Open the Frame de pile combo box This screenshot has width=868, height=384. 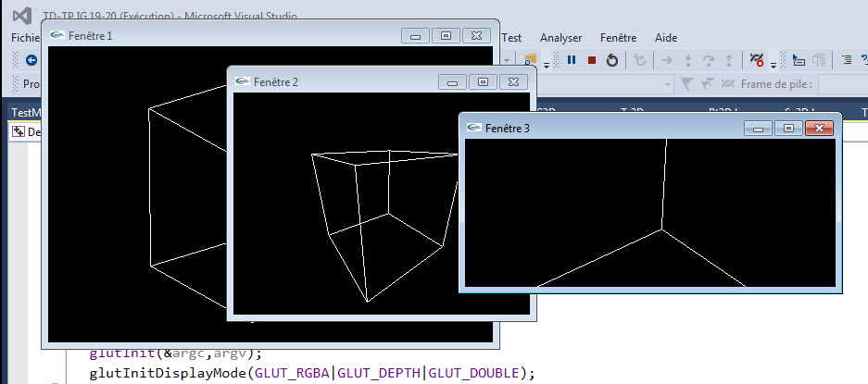841,84
